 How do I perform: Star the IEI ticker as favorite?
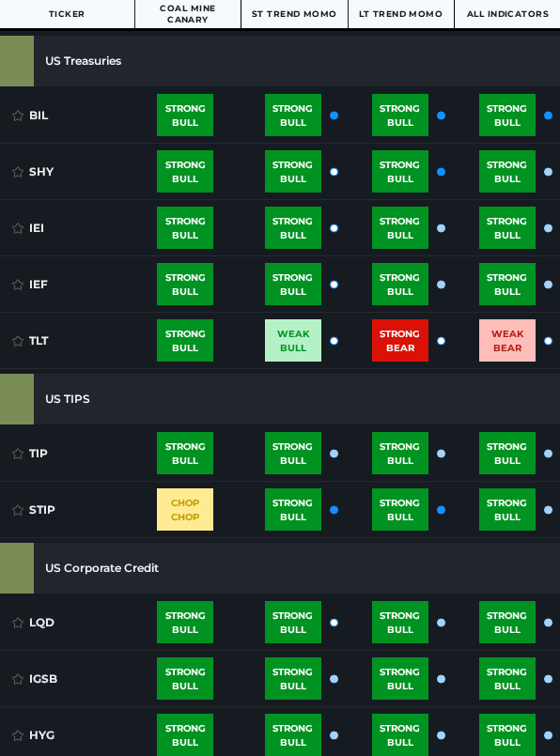click(x=18, y=228)
